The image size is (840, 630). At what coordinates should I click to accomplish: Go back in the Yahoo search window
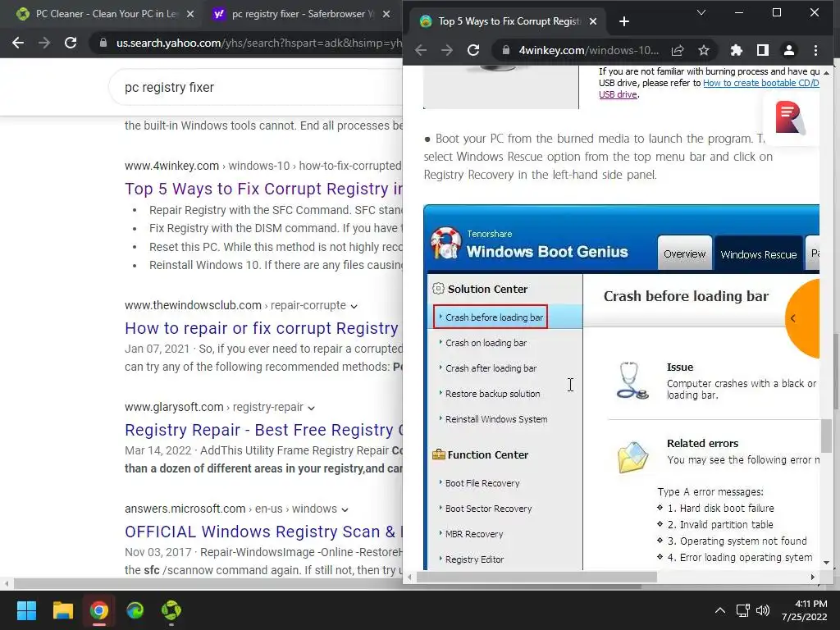point(18,43)
